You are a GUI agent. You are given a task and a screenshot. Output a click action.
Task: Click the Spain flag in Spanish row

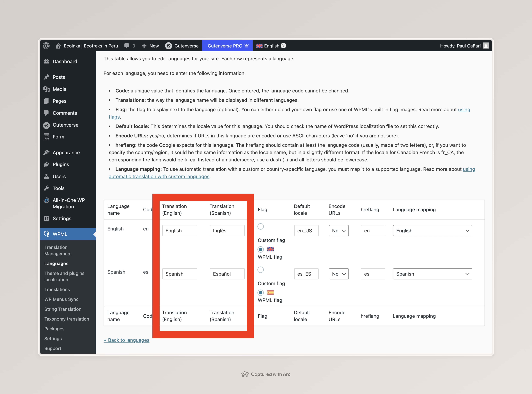click(270, 293)
